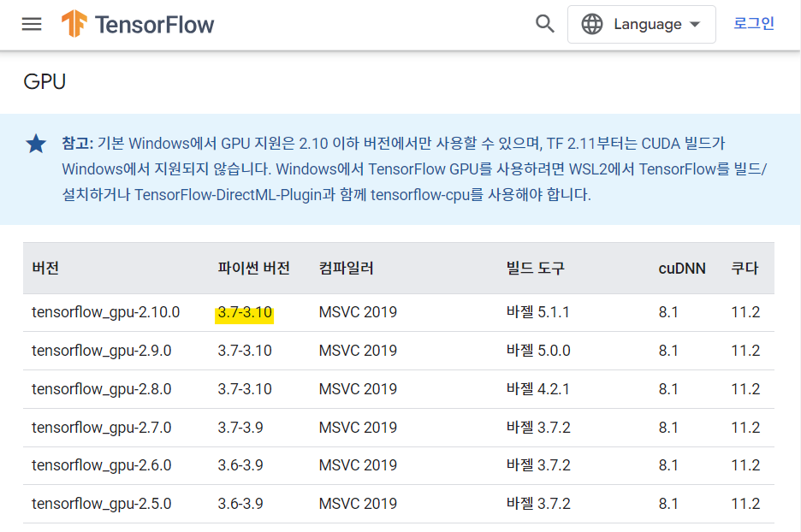Click Python version of tensorflow_gpu-2.5.0 row

click(x=240, y=504)
